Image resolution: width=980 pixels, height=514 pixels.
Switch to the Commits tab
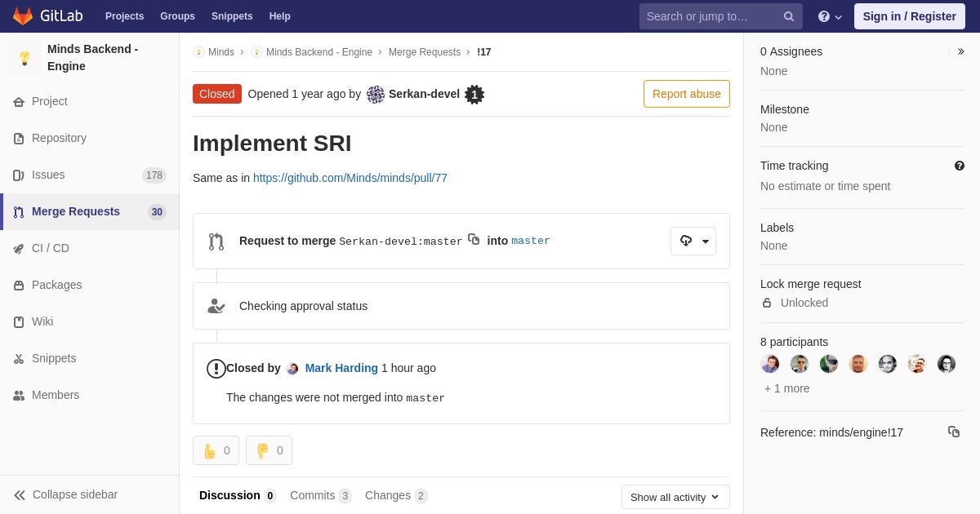321,495
